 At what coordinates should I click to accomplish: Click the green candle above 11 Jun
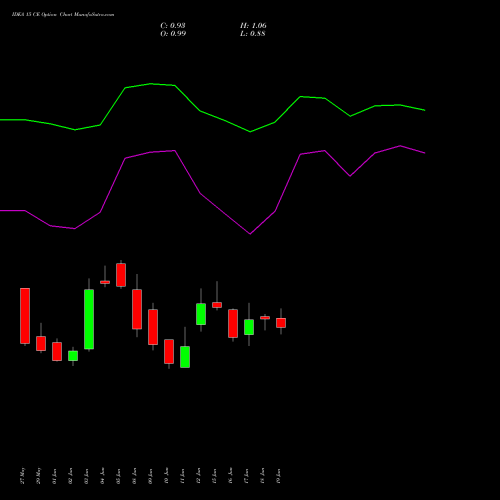click(185, 357)
